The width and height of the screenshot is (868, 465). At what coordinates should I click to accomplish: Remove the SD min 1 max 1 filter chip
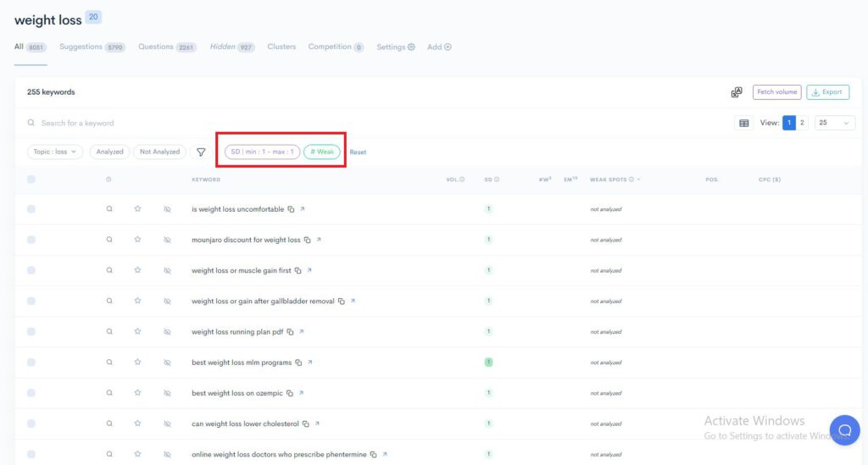point(263,152)
